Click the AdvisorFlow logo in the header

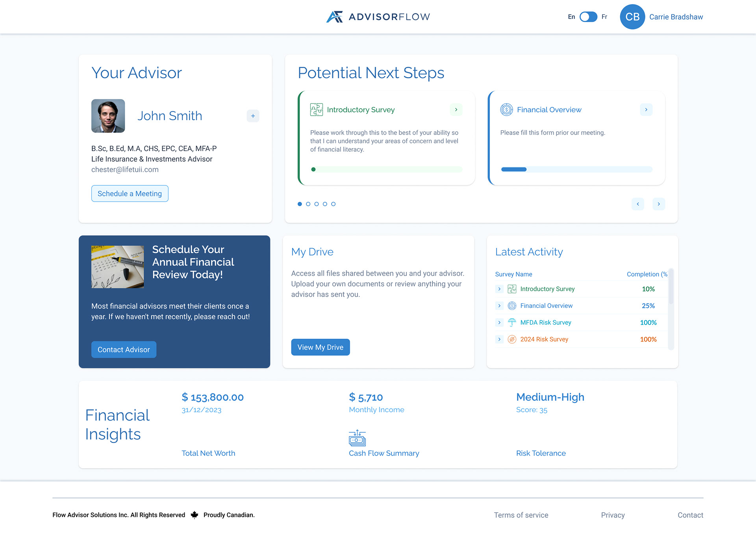(x=377, y=17)
